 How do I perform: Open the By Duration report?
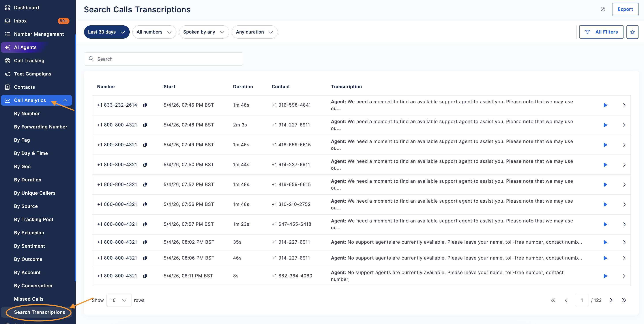tap(28, 180)
